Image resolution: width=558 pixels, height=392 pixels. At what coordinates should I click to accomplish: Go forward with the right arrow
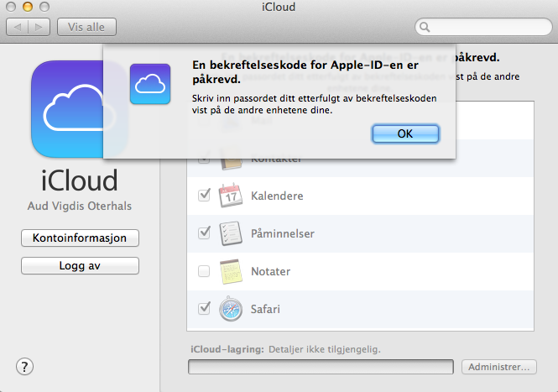39,27
